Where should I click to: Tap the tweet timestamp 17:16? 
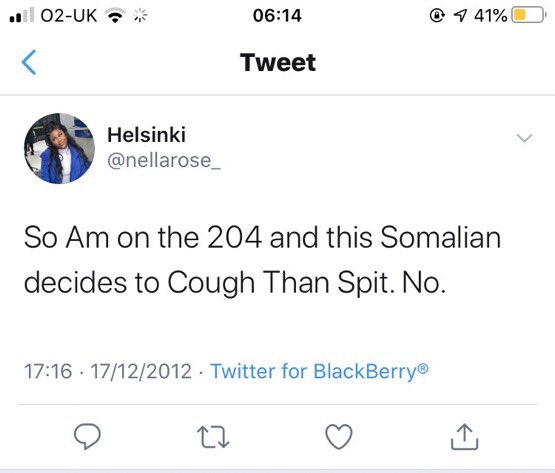coord(48,371)
